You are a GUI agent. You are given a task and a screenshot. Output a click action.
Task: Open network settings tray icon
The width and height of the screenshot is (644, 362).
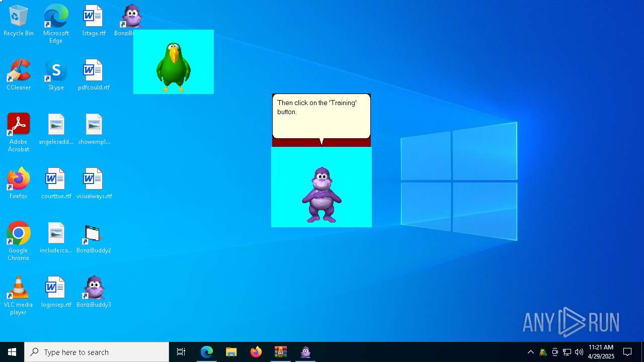tap(567, 352)
